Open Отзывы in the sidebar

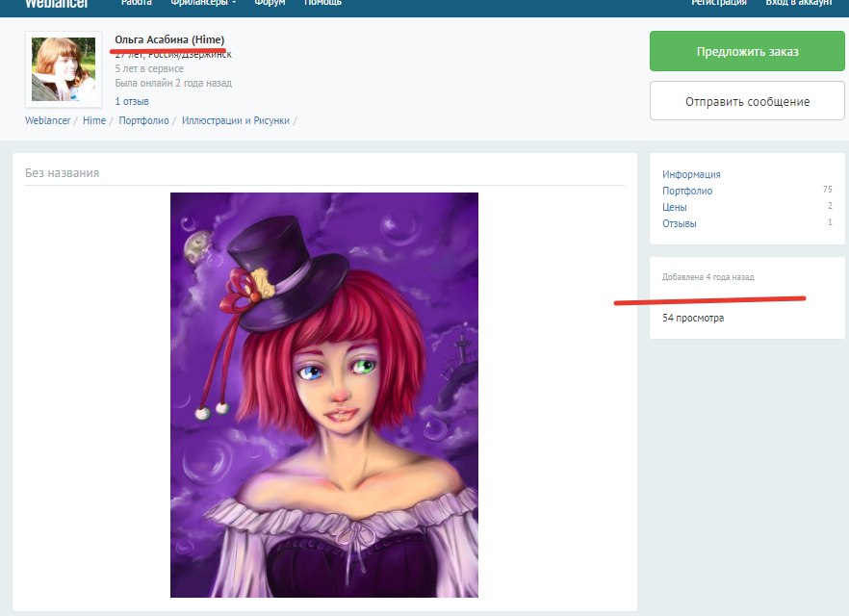click(680, 223)
